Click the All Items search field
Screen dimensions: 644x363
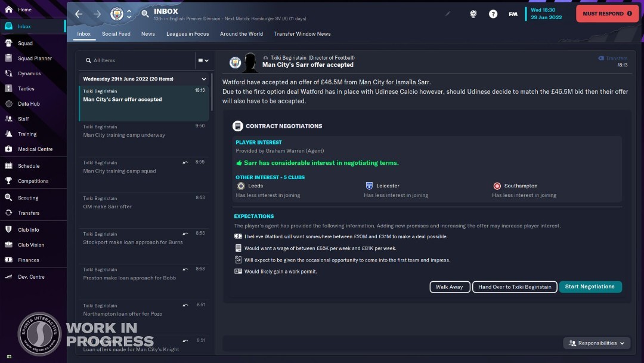138,60
